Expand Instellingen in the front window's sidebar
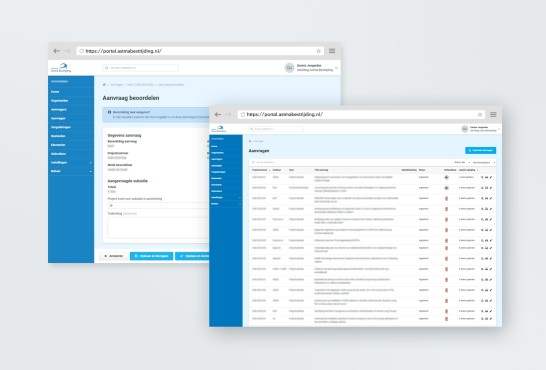The height and width of the screenshot is (370, 546). click(226, 197)
